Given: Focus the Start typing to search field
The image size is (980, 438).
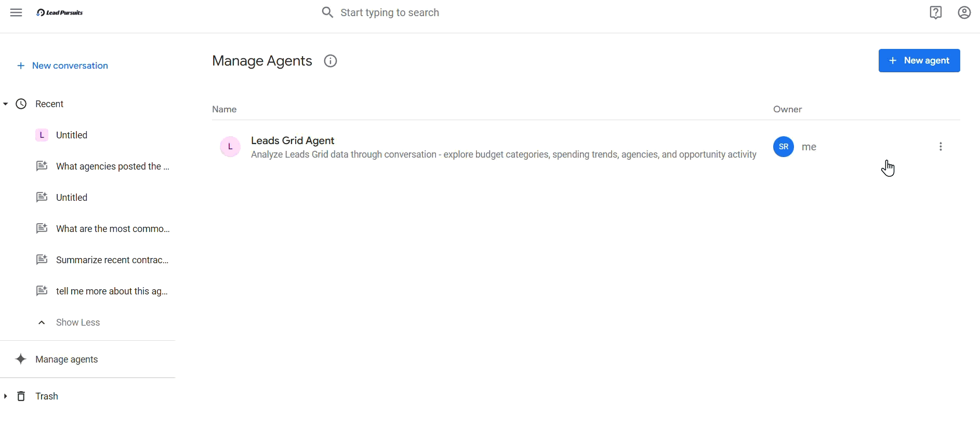Looking at the screenshot, I should 390,12.
